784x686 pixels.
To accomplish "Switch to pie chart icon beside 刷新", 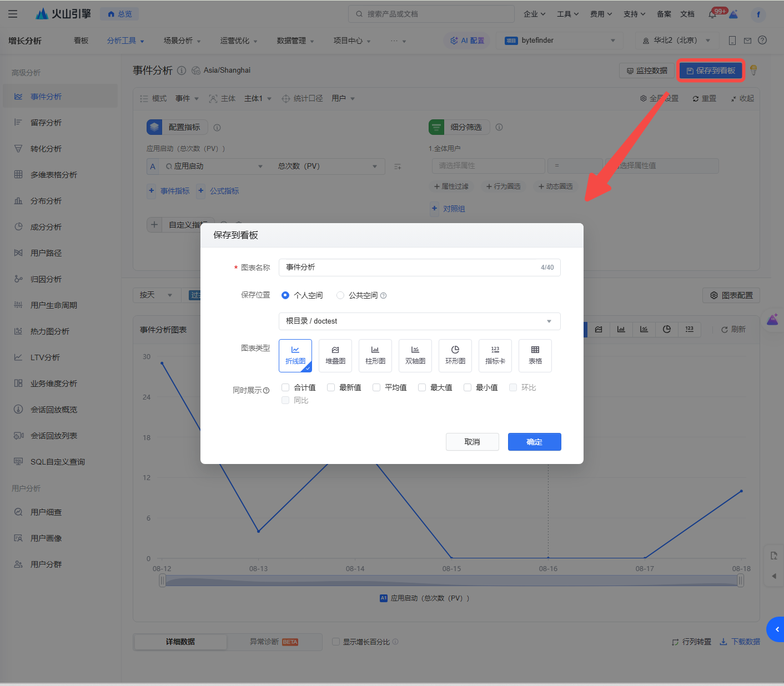I will coord(667,329).
